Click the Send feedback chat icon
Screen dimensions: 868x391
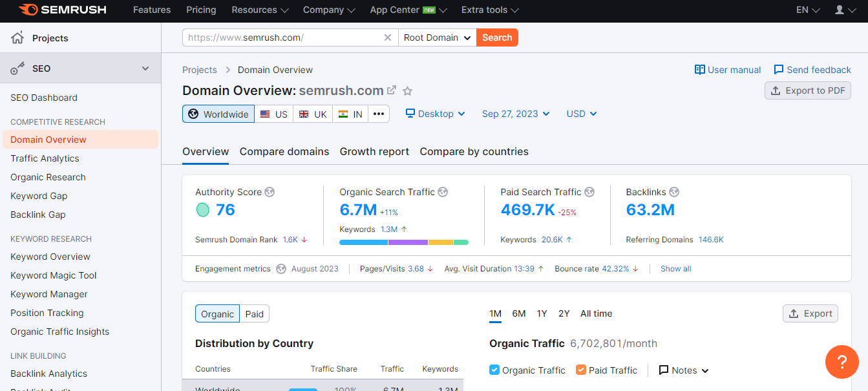(x=779, y=70)
